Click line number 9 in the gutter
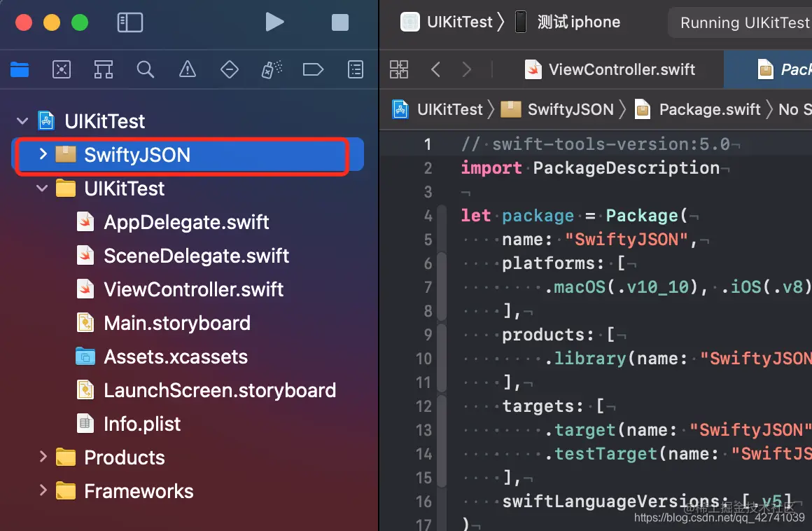Image resolution: width=812 pixels, height=531 pixels. [x=428, y=335]
